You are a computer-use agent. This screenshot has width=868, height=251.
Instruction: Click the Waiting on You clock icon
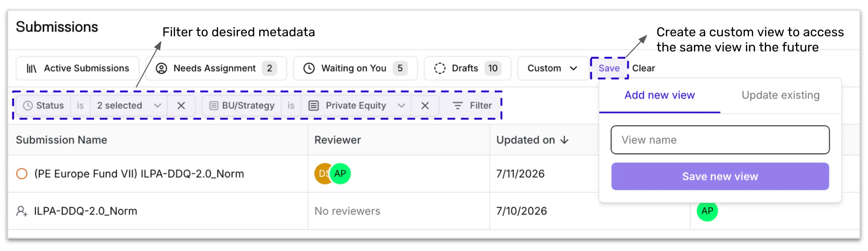309,68
